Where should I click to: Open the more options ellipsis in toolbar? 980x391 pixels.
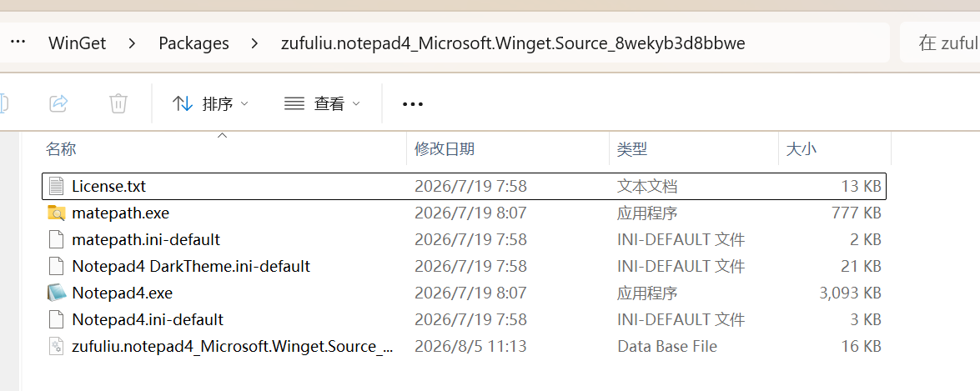(x=413, y=104)
